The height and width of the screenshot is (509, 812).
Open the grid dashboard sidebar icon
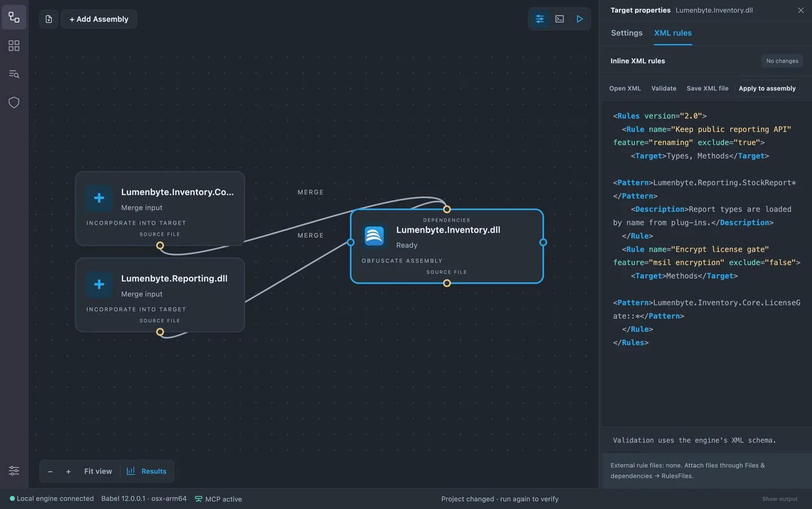pyautogui.click(x=14, y=46)
